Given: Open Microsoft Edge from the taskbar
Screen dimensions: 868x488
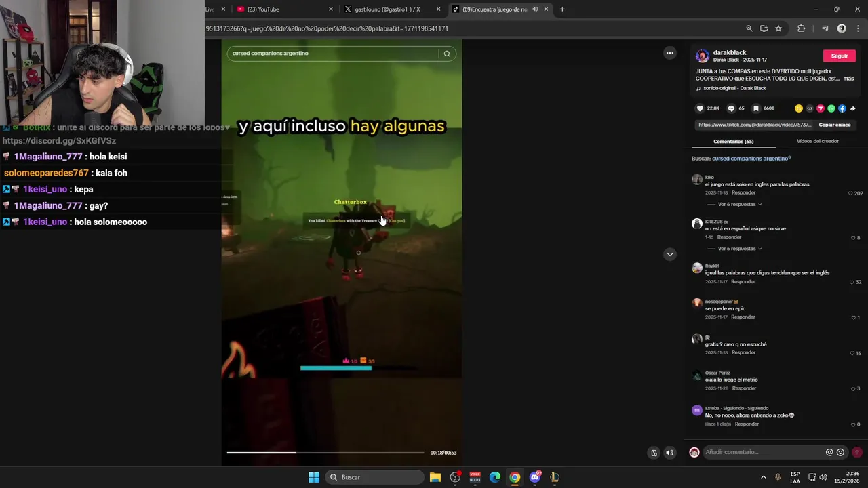Looking at the screenshot, I should click(495, 477).
